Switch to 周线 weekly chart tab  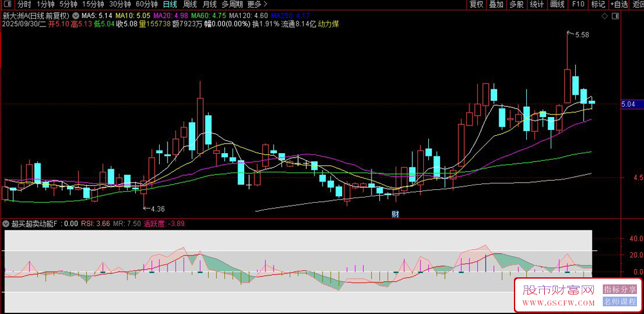(190, 5)
